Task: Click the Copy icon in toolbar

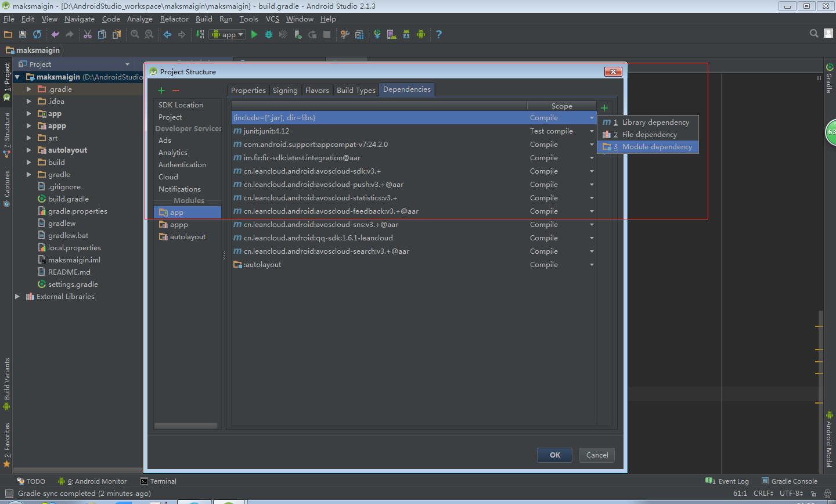Action: pyautogui.click(x=102, y=34)
